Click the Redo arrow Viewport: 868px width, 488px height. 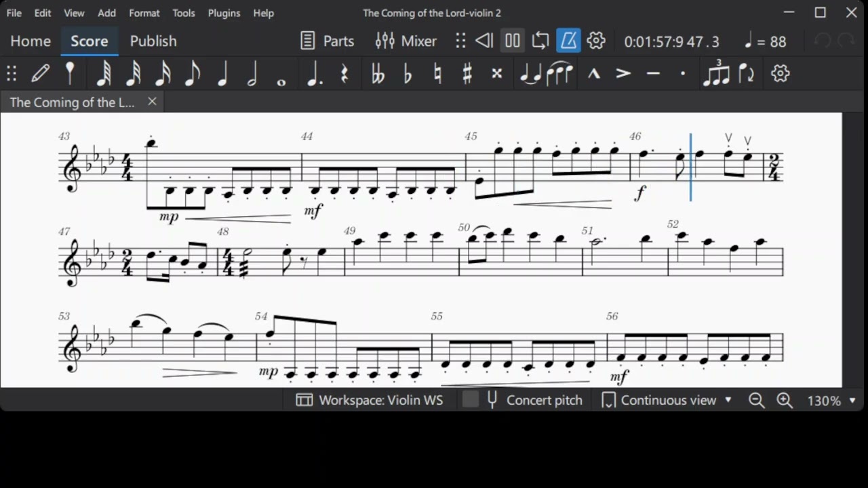(846, 41)
